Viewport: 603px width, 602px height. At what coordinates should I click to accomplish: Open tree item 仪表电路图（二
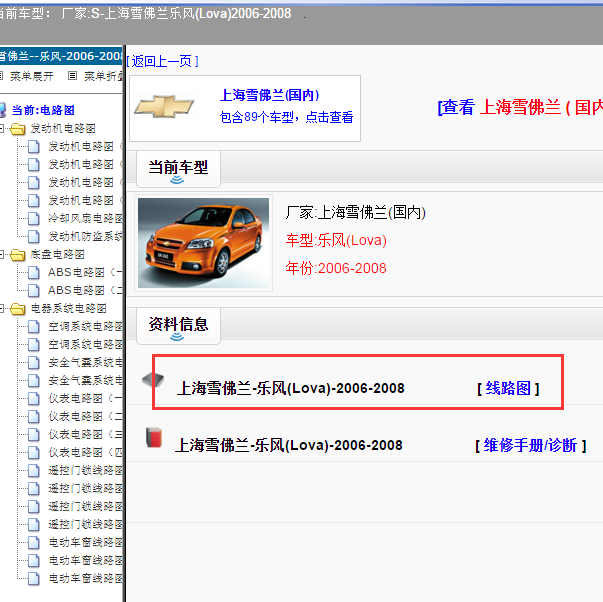(85, 416)
